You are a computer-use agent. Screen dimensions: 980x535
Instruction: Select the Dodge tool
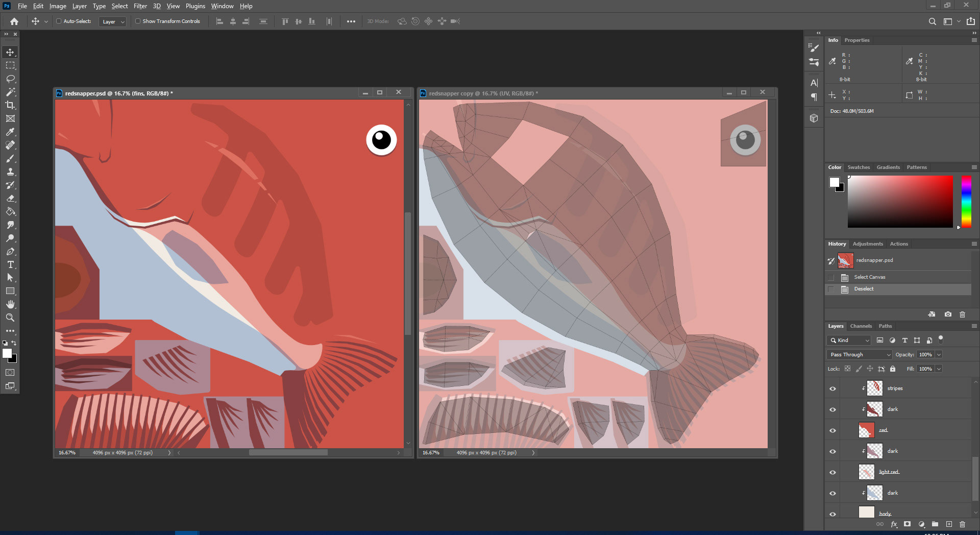click(10, 238)
